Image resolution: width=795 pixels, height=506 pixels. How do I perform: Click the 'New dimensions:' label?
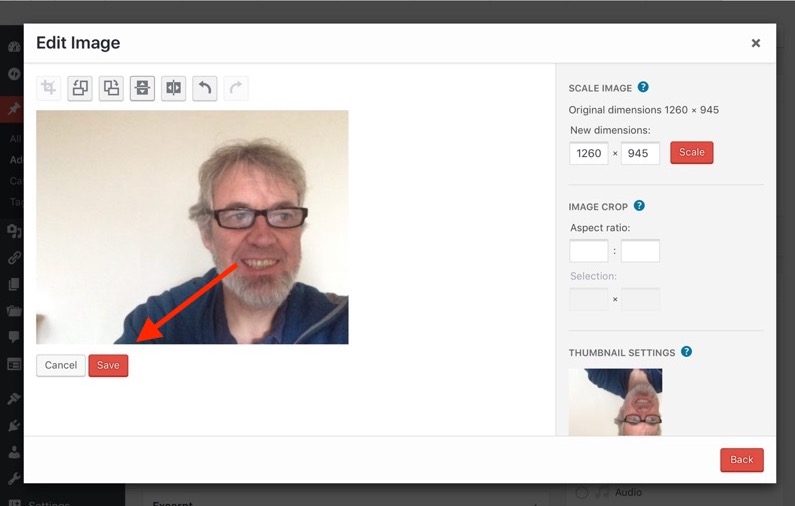[x=610, y=130]
